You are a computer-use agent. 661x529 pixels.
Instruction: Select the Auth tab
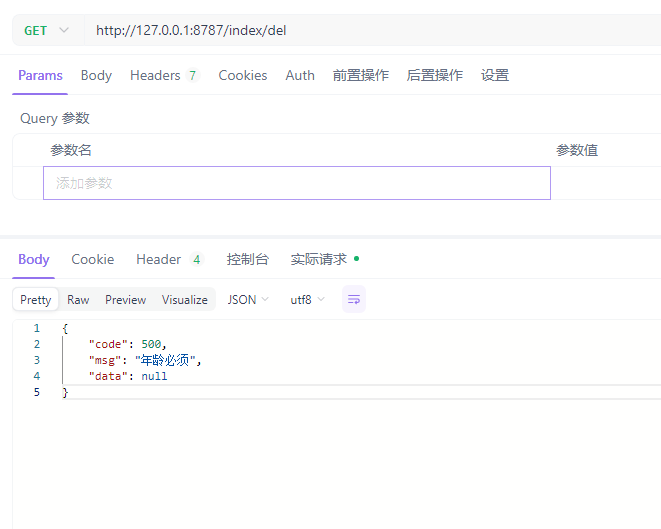coord(300,75)
